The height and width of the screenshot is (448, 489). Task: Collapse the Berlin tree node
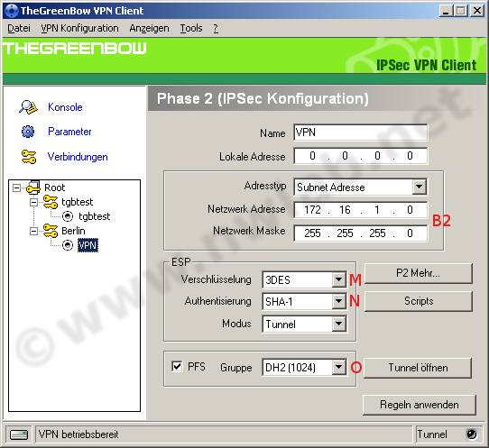(33, 231)
